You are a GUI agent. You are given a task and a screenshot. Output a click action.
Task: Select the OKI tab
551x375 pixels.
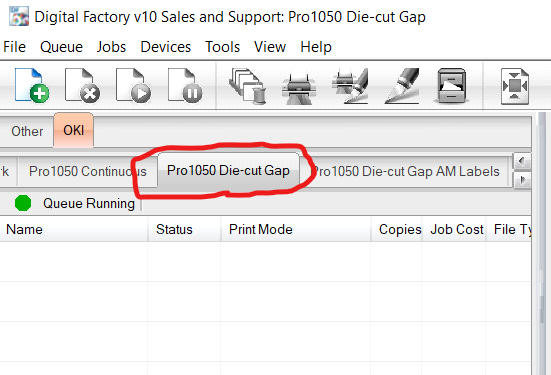click(73, 130)
